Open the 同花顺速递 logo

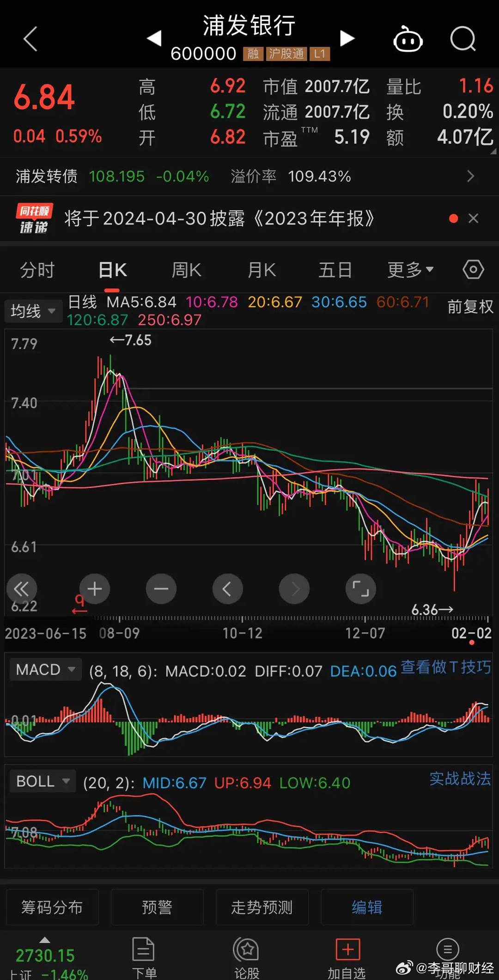34,218
